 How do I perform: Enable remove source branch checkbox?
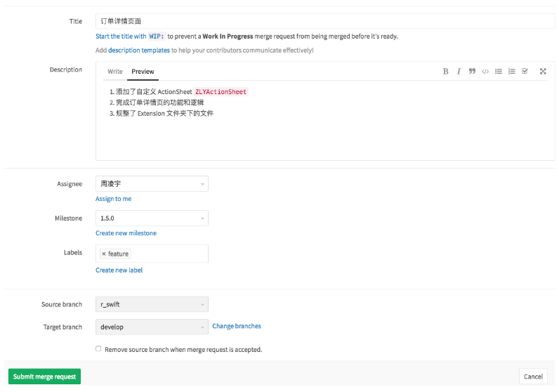pos(98,348)
